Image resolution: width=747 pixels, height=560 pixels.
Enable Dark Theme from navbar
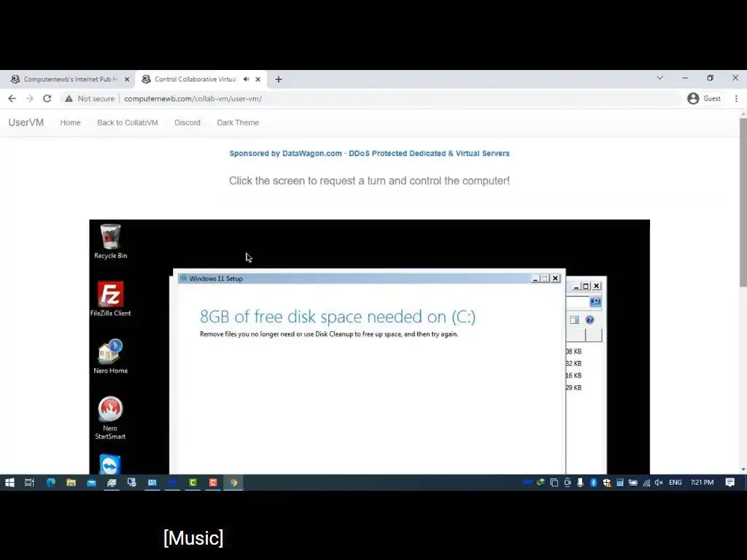point(238,122)
